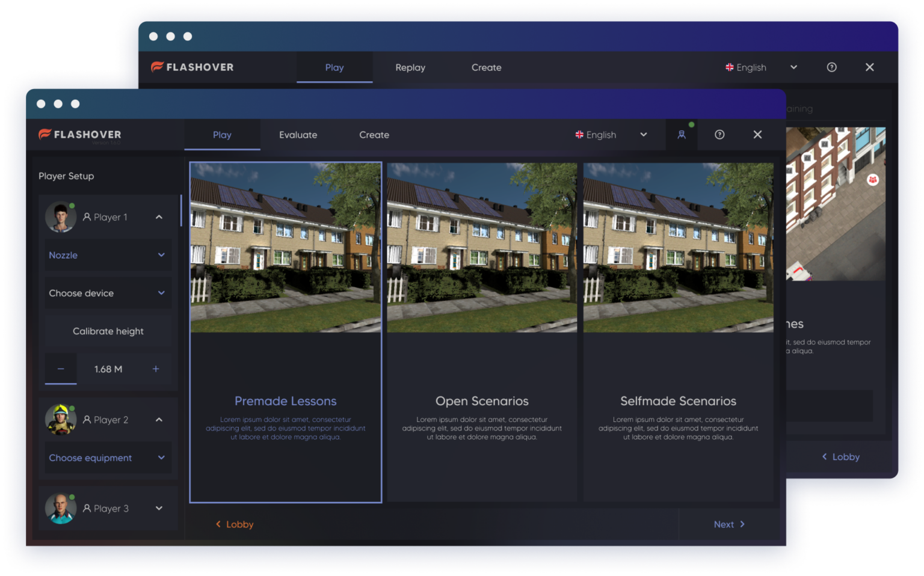Expand the Player 3 section
The width and height of the screenshot is (924, 576).
click(x=159, y=508)
